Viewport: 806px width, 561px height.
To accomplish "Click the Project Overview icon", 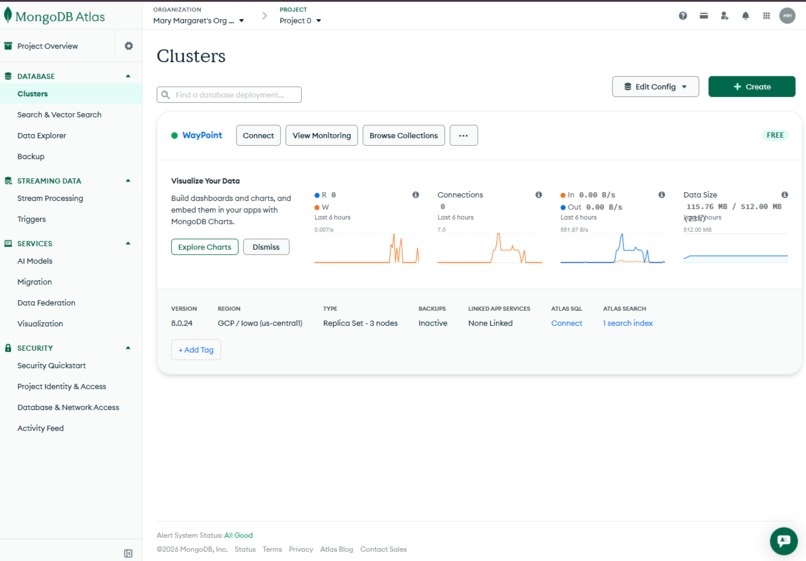I will [8, 46].
